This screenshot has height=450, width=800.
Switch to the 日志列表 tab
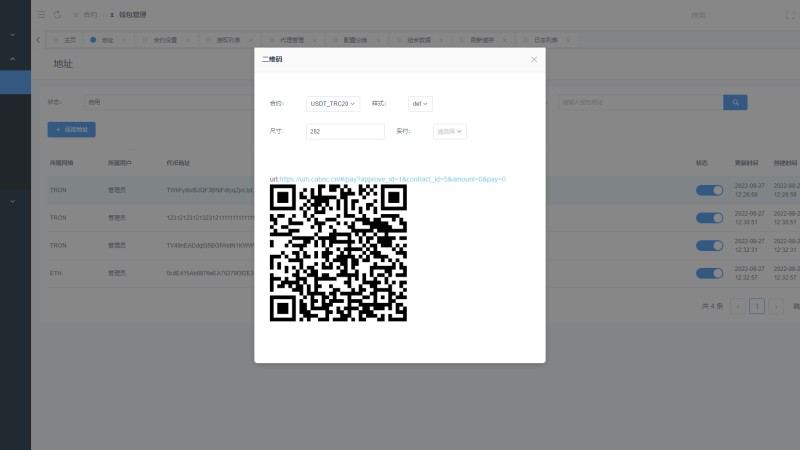545,40
